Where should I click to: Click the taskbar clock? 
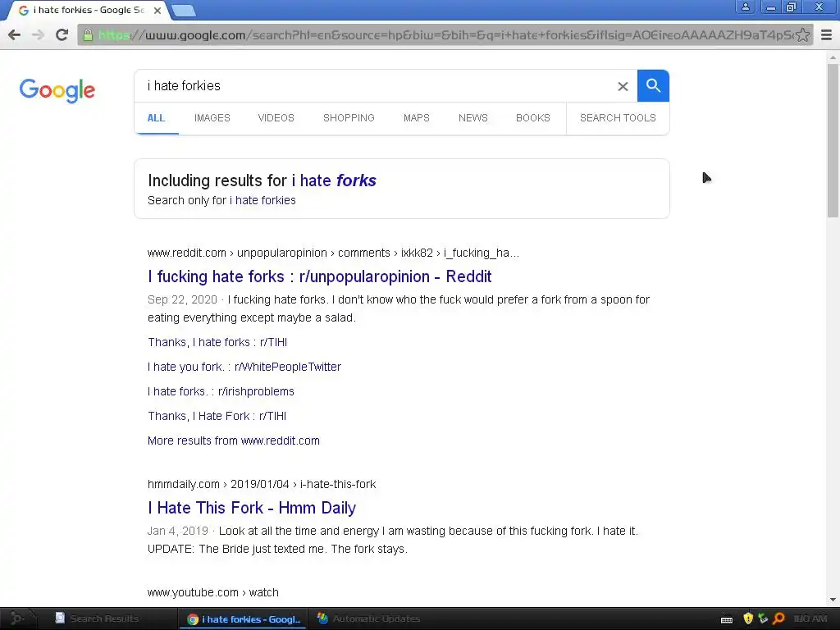[810, 619]
